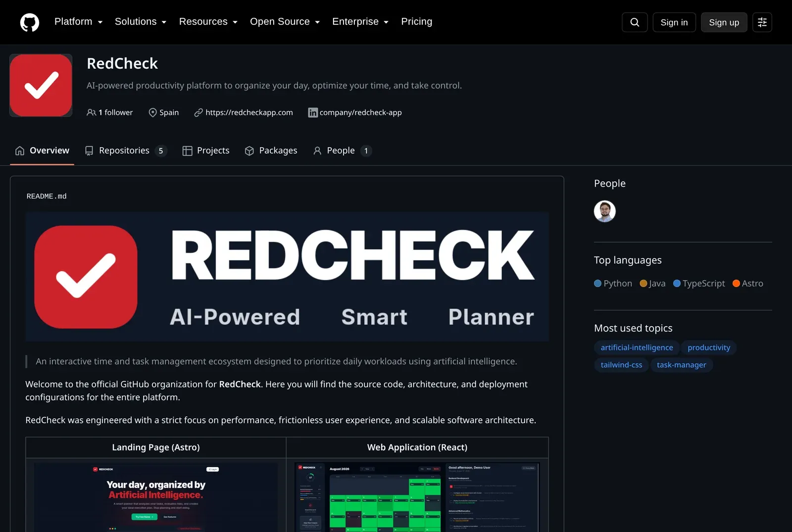The image size is (792, 532).
Task: Click the RedCheck organization avatar
Action: [x=41, y=86]
